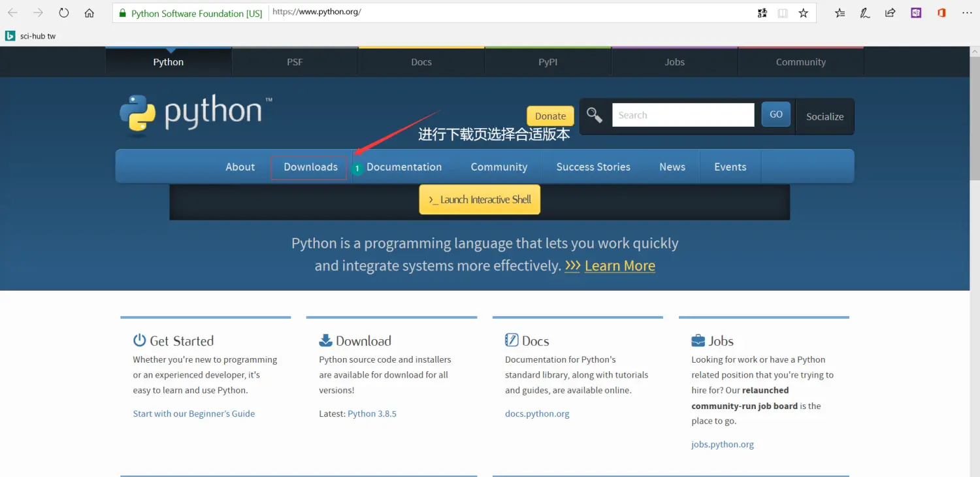Open sci-hub tw bookmark in favorites bar

click(x=31, y=36)
